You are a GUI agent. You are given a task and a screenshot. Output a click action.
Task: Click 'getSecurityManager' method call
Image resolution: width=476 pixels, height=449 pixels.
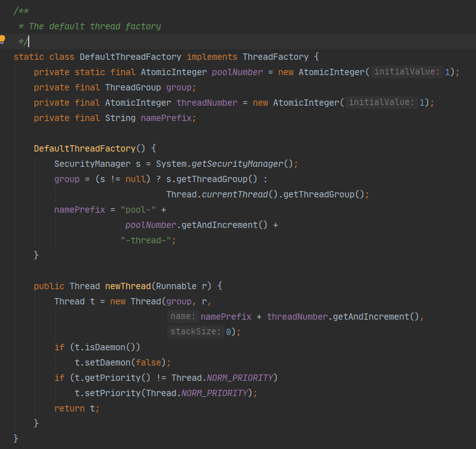coord(237,164)
